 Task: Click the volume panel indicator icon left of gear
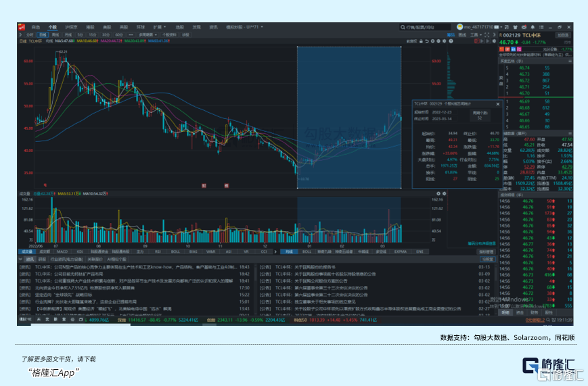(438, 194)
